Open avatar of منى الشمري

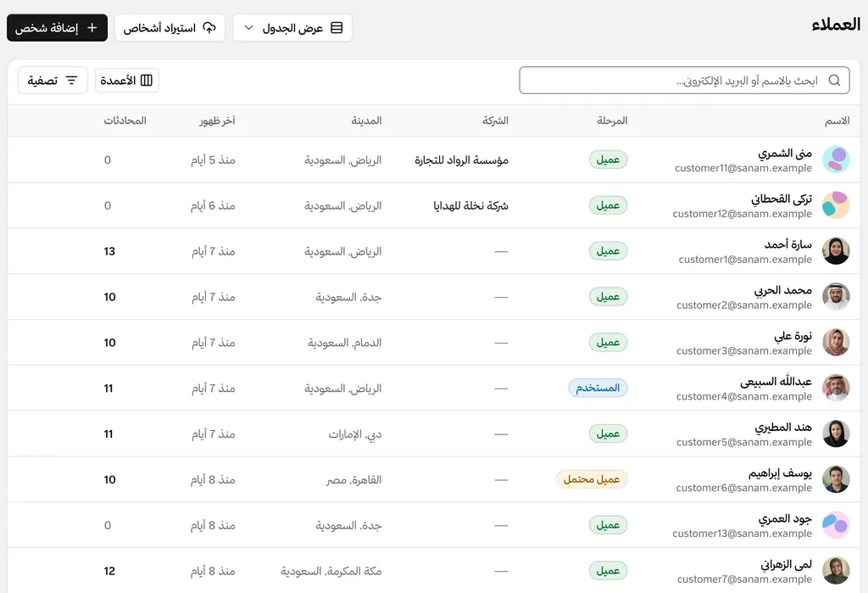(836, 159)
